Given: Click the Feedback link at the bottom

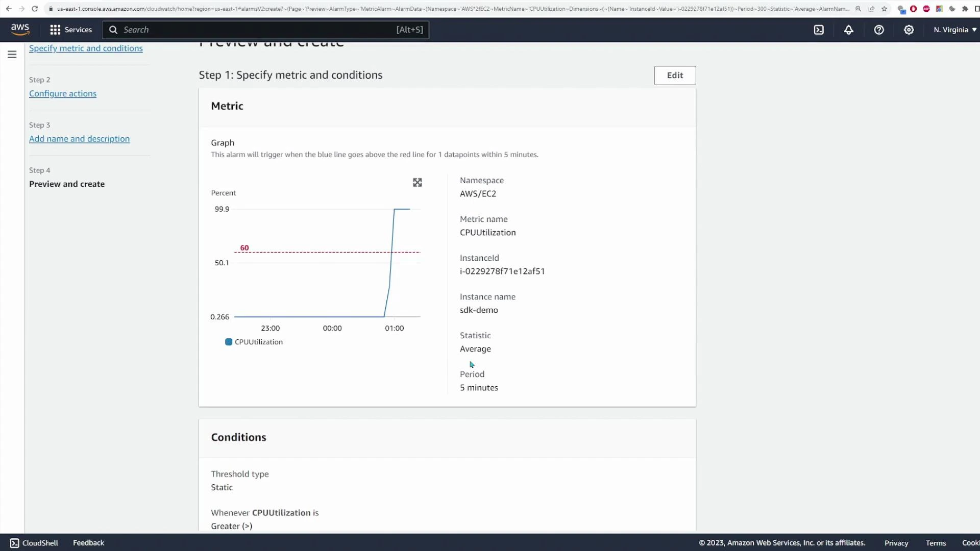Looking at the screenshot, I should tap(88, 542).
